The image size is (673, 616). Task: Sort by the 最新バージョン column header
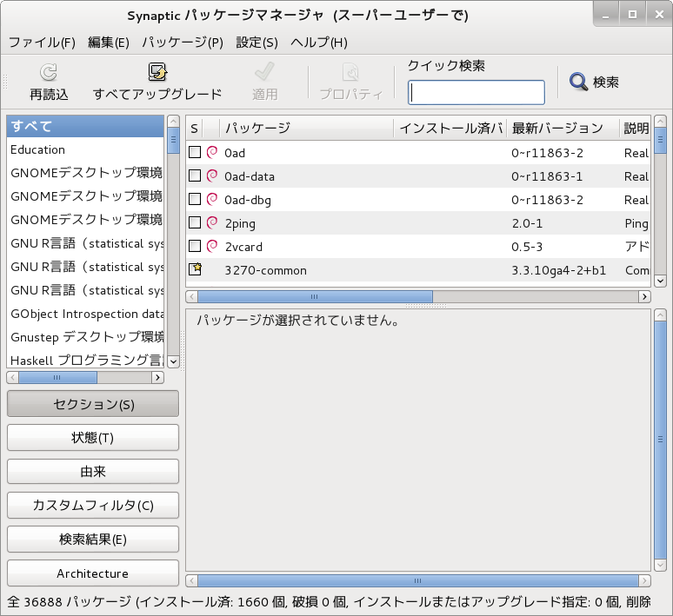click(563, 129)
